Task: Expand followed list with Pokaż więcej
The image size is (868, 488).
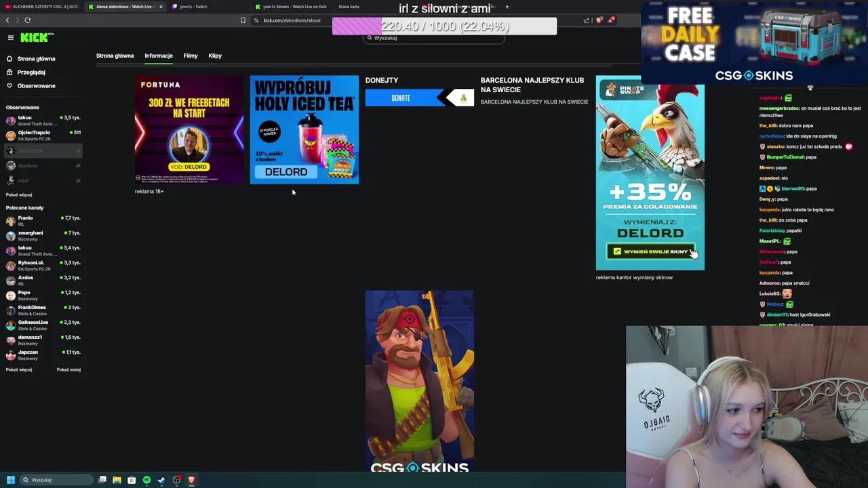Action: [19, 195]
